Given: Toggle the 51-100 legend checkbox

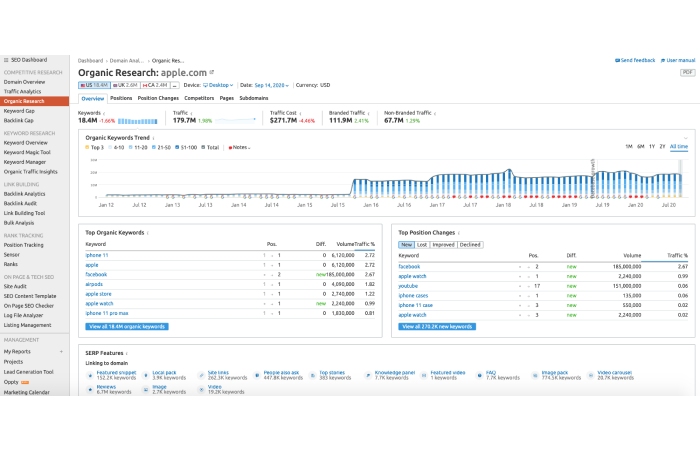Looking at the screenshot, I should click(177, 147).
